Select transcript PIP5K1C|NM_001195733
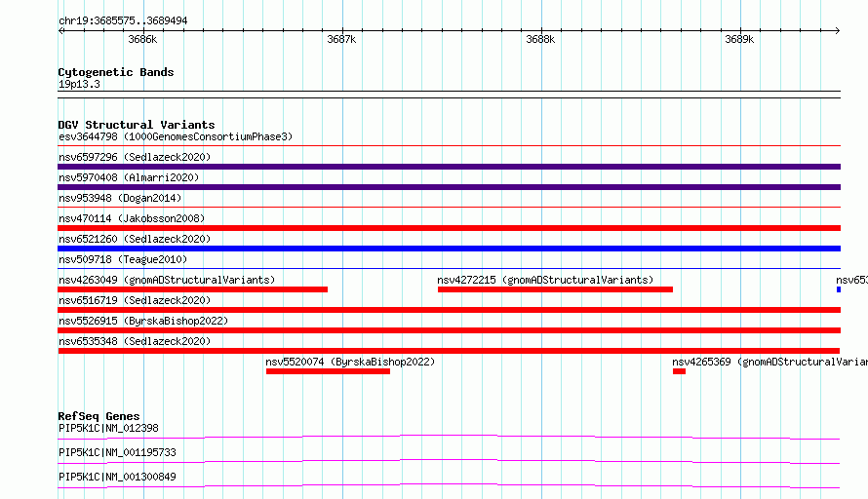The width and height of the screenshot is (868, 499). click(117, 452)
